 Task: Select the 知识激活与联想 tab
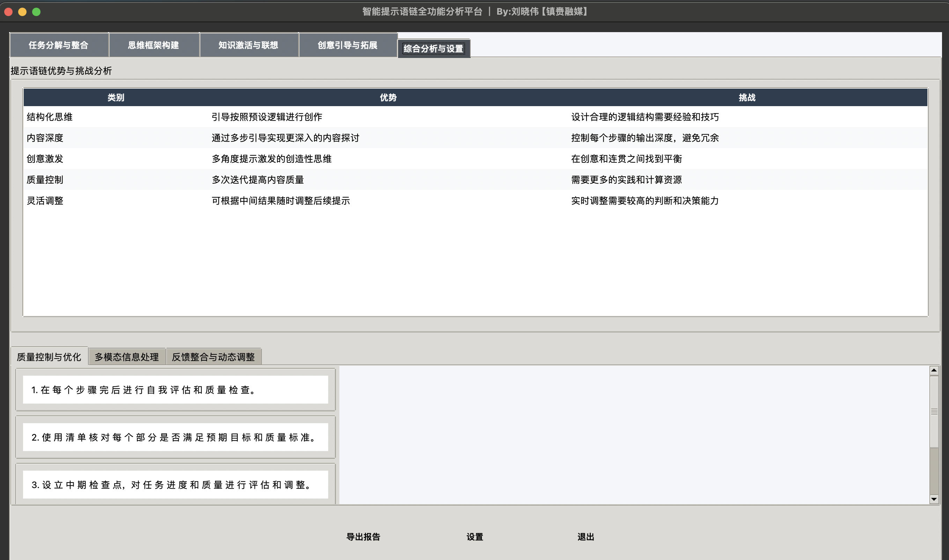pos(249,45)
